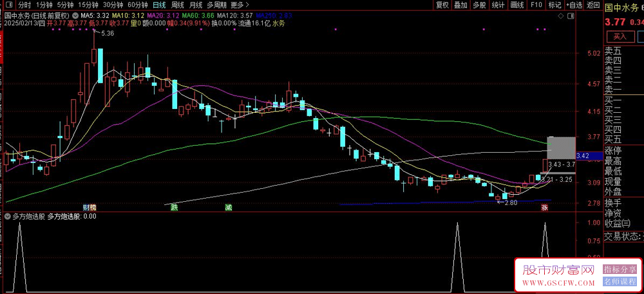Viewport: 644px width, 294px height.
Task: Click the red 买入 buy button
Action: pos(620,37)
